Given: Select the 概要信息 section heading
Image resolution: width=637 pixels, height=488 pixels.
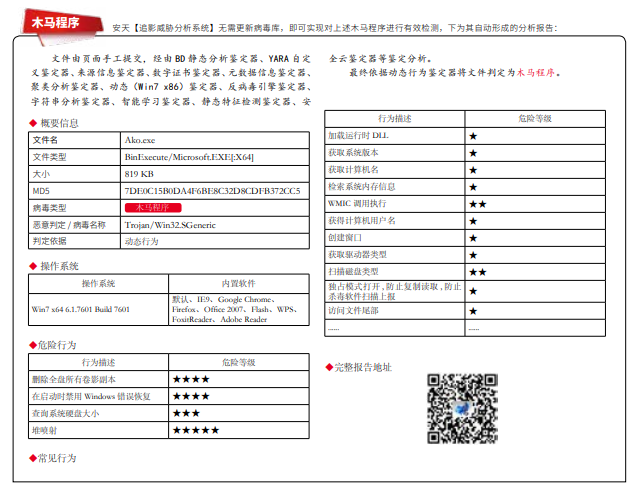Looking at the screenshot, I should (x=59, y=123).
